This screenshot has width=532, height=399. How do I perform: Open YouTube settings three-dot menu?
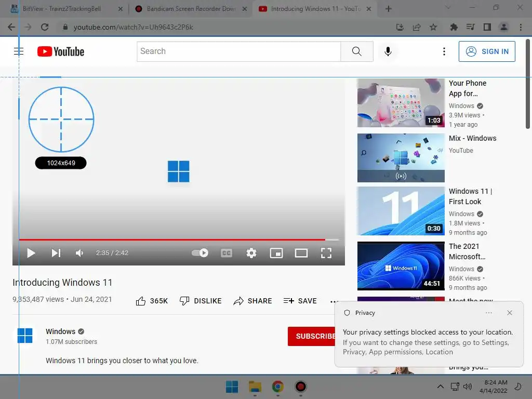click(444, 51)
